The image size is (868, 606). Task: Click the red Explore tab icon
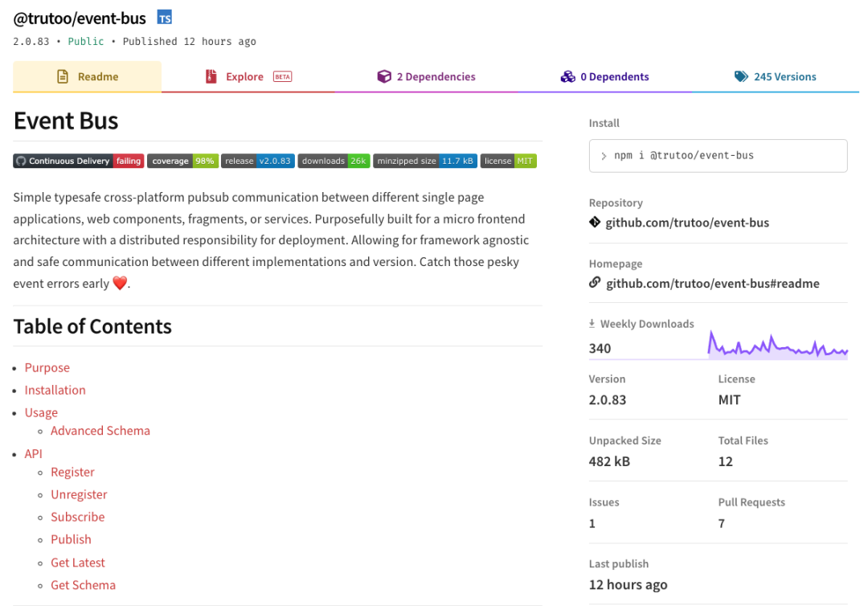[x=211, y=77]
